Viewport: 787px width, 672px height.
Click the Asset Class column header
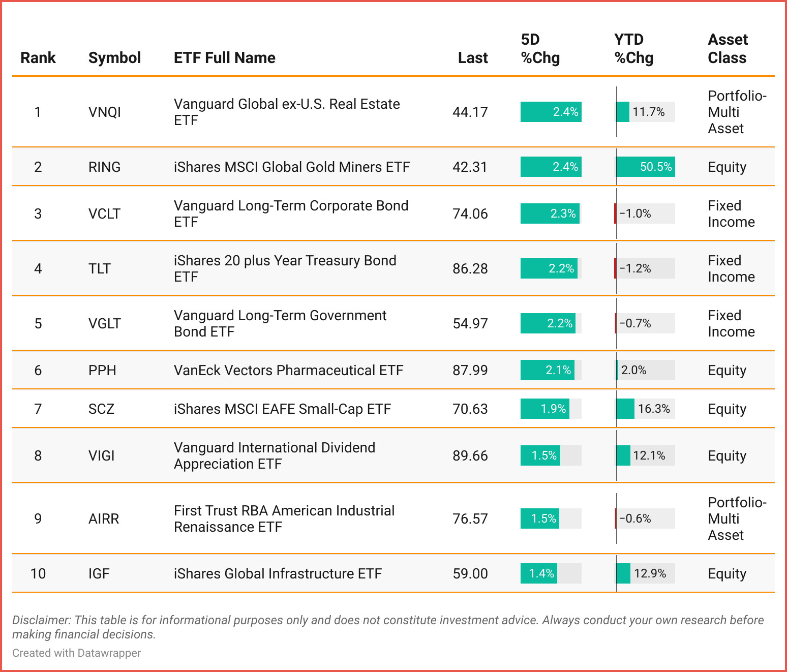tap(728, 49)
